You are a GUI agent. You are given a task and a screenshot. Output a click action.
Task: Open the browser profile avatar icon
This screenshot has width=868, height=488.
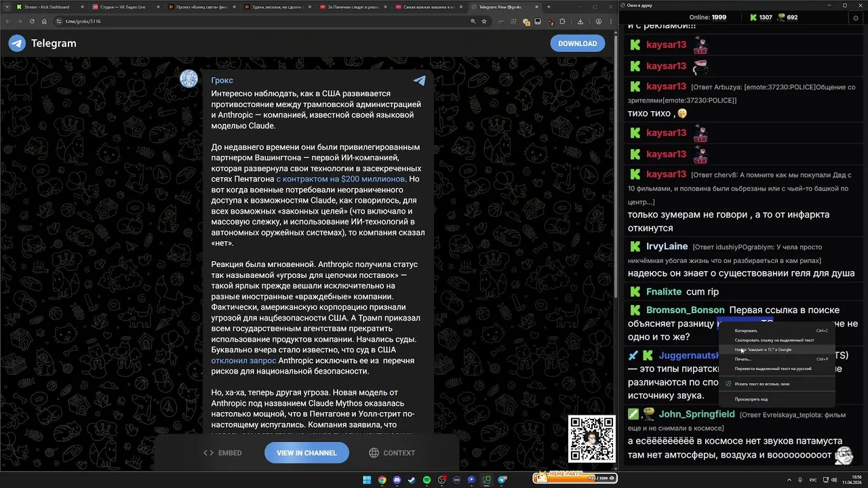tap(599, 21)
